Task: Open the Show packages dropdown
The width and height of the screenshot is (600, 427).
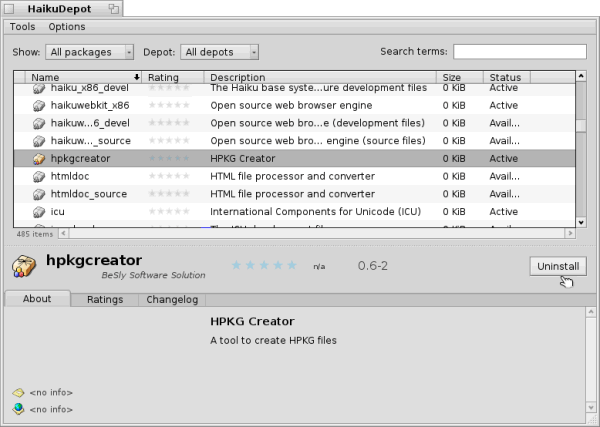Action: coord(90,52)
